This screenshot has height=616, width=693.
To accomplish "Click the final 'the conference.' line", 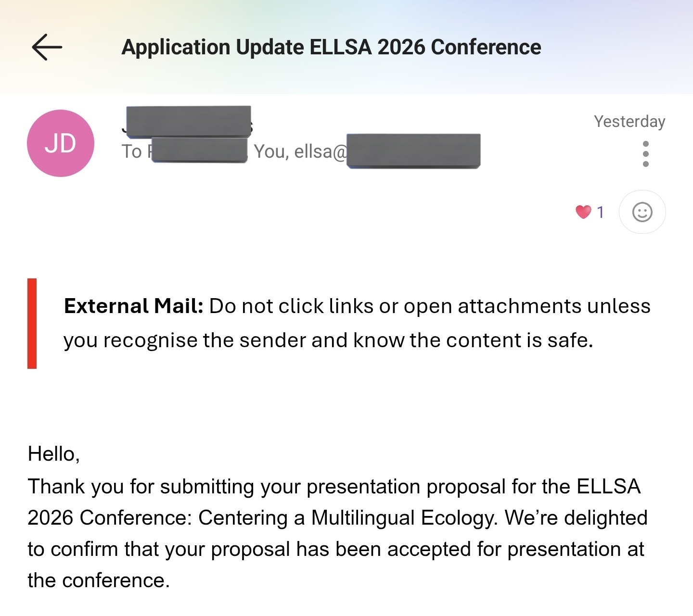I will click(99, 581).
